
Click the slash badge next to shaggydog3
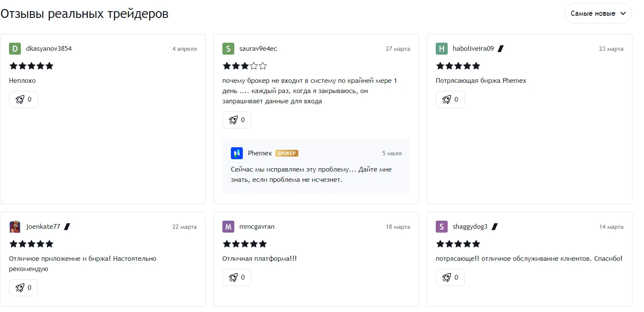494,227
